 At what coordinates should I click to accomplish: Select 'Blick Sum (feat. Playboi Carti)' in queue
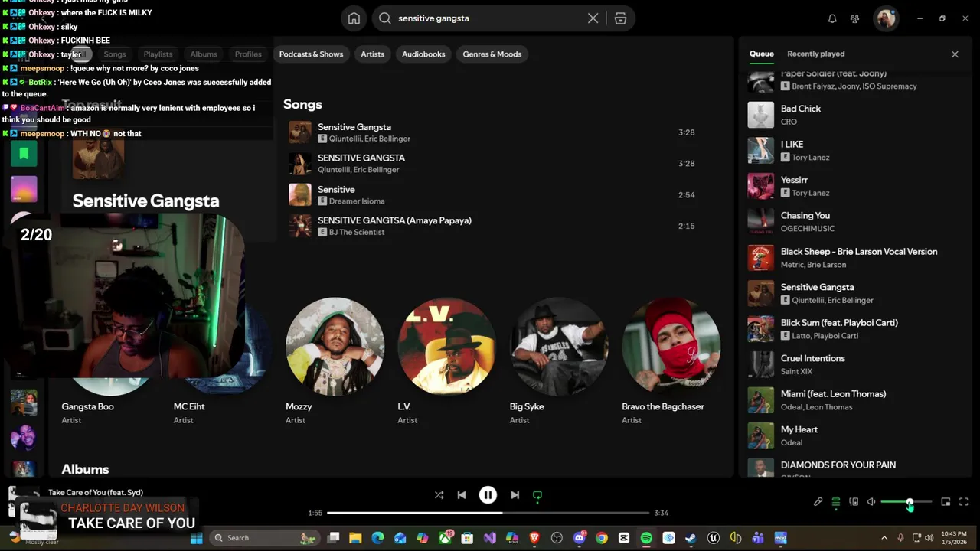[854, 329]
